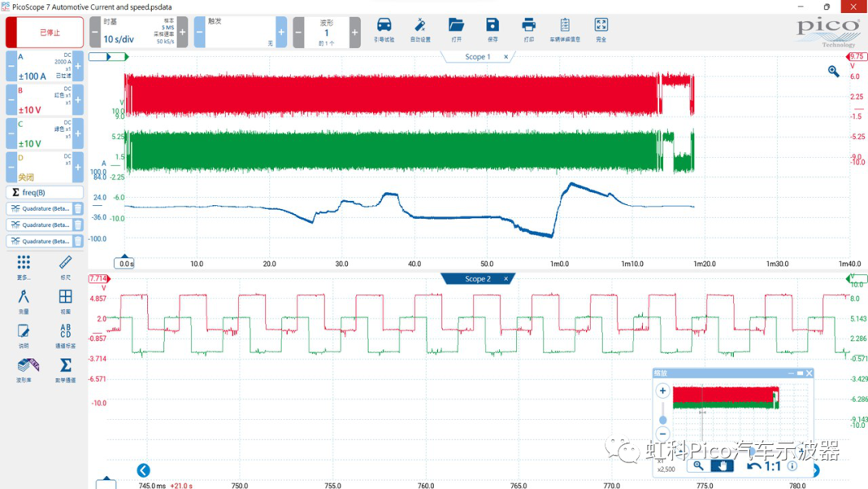Image resolution: width=868 pixels, height=489 pixels.
Task: Increase Channel A input range
Action: click(x=78, y=67)
